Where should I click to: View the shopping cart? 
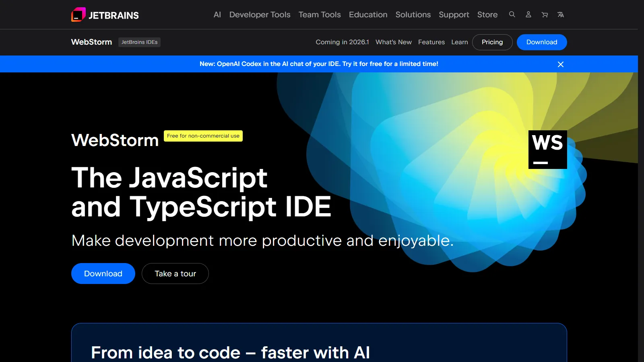545,14
